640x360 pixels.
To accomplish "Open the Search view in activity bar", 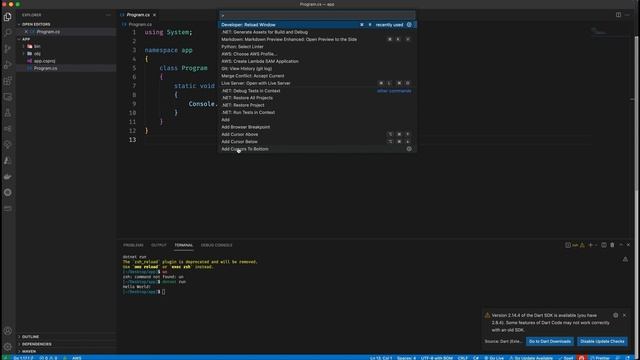I will (8, 33).
